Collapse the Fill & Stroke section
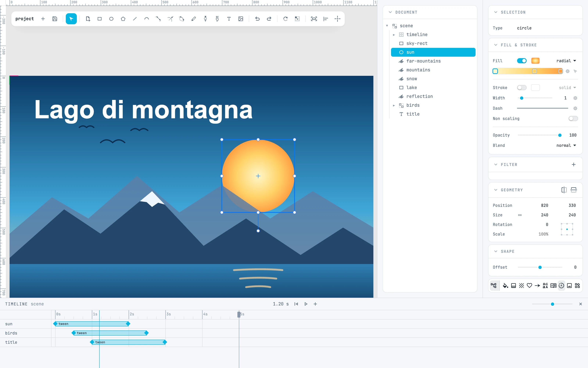The width and height of the screenshot is (588, 368). (x=496, y=45)
